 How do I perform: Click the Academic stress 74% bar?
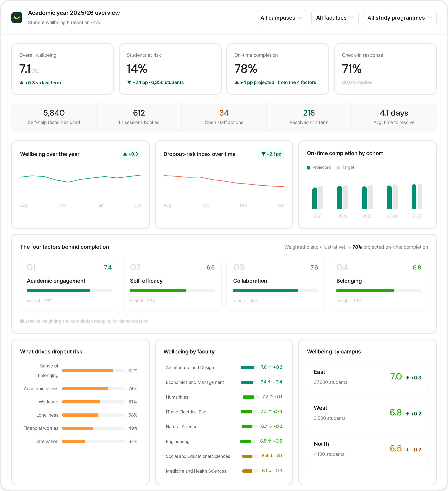(x=93, y=389)
